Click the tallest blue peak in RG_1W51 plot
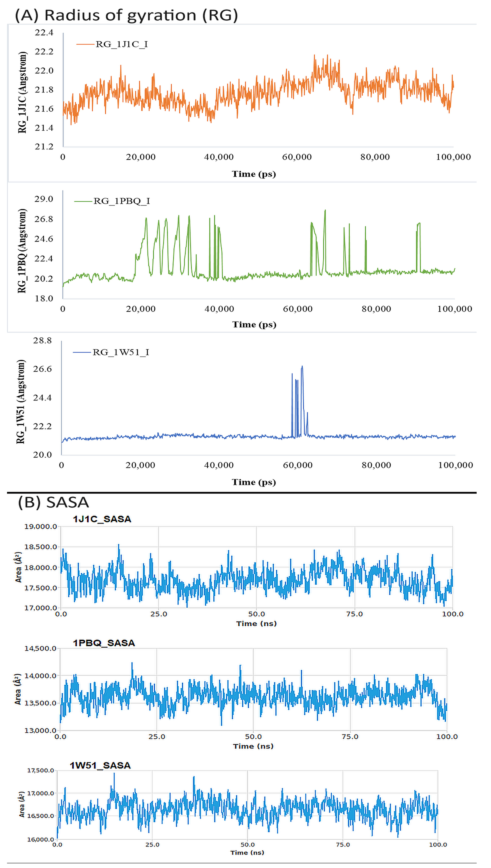The height and width of the screenshot is (868, 491). (302, 367)
